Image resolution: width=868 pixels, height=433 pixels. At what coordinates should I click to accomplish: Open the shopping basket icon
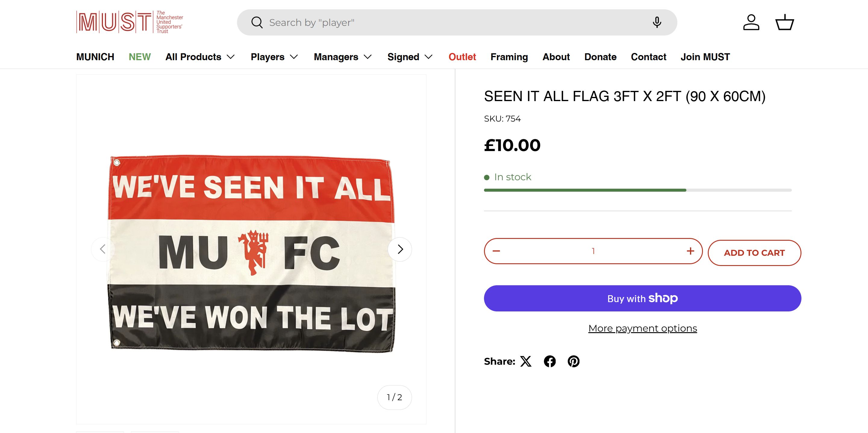point(785,22)
